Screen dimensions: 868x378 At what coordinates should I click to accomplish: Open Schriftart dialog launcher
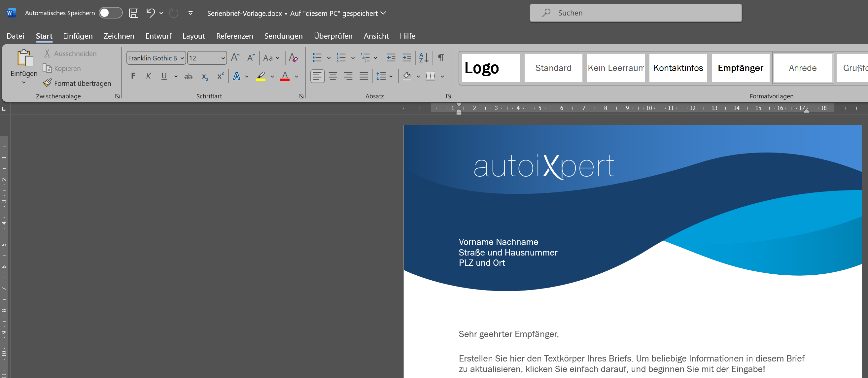pyautogui.click(x=301, y=96)
